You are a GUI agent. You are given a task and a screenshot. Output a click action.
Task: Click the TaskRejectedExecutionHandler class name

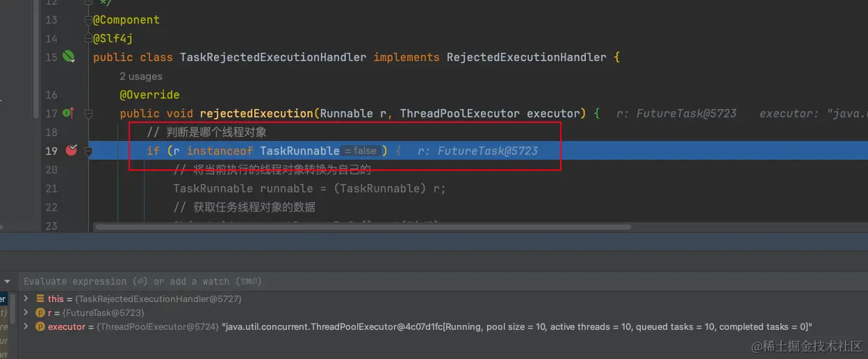pos(273,57)
